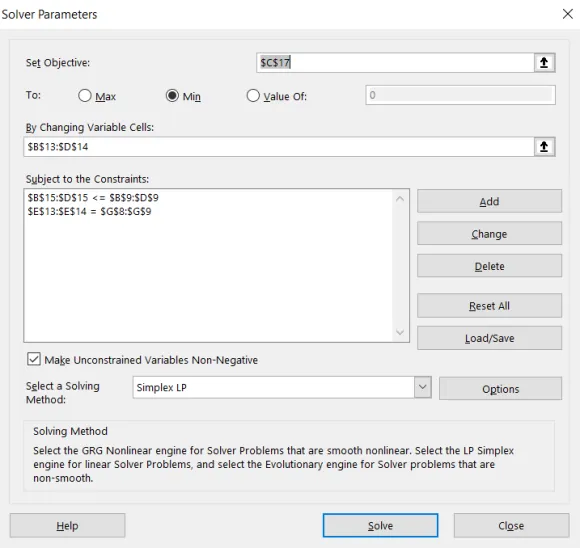Image resolution: width=580 pixels, height=548 pixels.
Task: Collapse dialog via Set Objective range-selector icon
Action: tap(544, 63)
